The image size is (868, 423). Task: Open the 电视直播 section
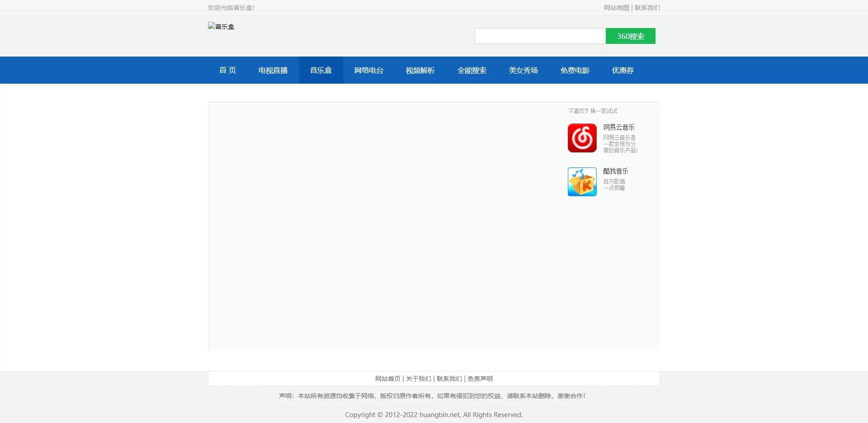click(x=273, y=70)
